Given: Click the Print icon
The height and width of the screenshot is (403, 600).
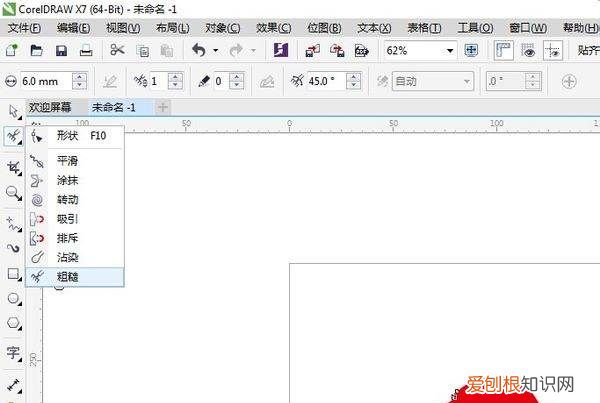Looking at the screenshot, I should [86, 51].
